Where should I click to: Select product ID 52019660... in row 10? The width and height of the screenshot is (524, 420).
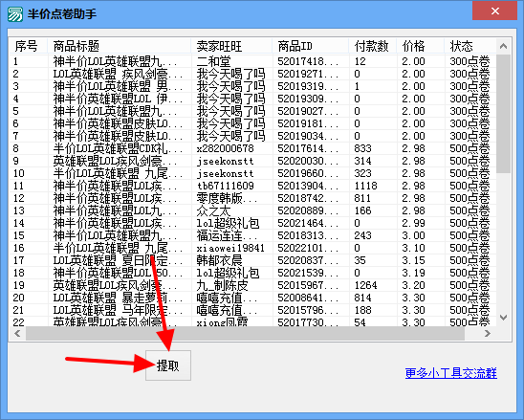pos(308,173)
